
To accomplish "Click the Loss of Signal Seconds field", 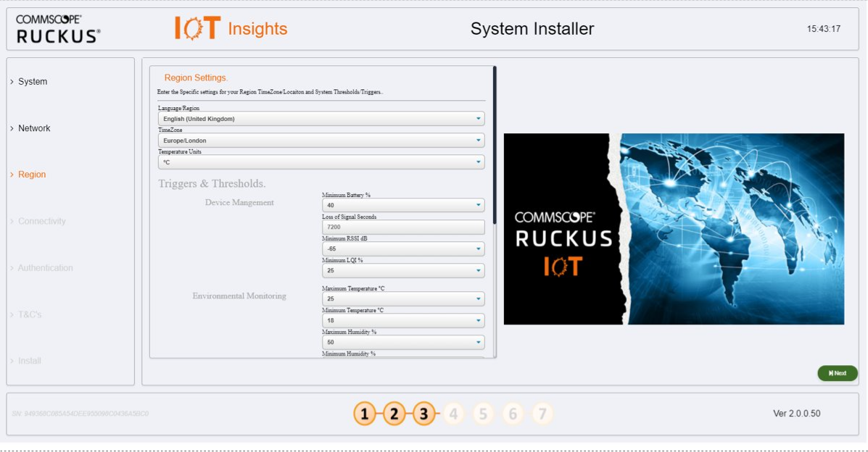I will (x=403, y=227).
